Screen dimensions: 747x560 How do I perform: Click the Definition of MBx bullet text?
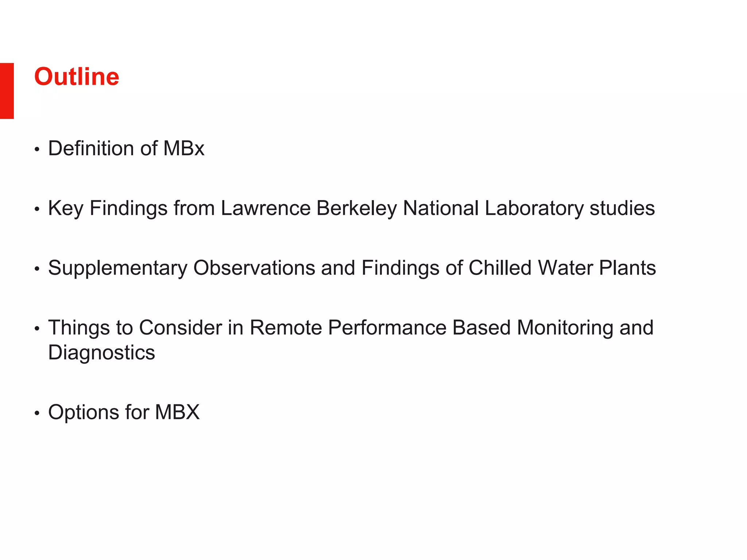click(x=126, y=148)
